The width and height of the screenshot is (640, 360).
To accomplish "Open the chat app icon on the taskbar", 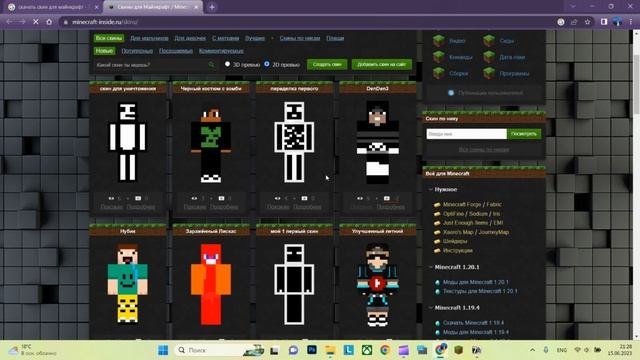I will 293,350.
